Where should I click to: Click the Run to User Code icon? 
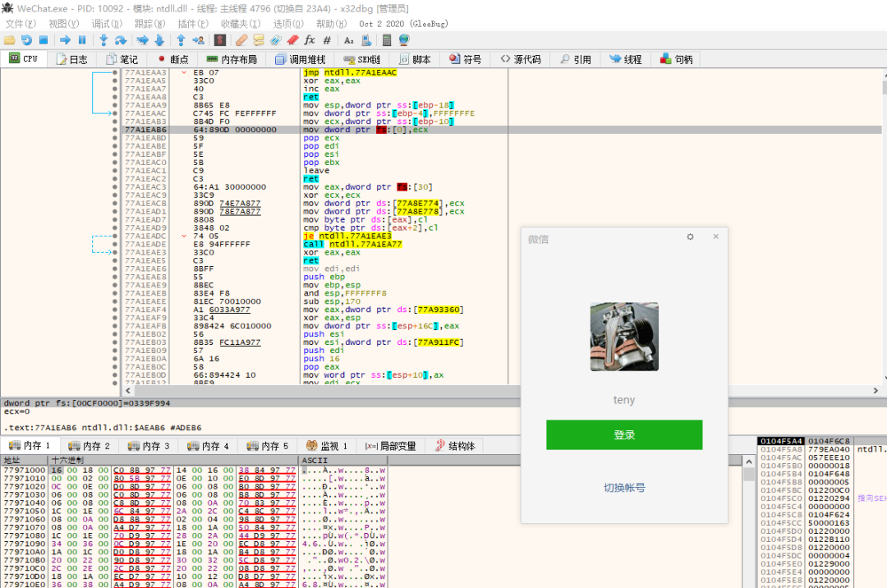coord(198,40)
